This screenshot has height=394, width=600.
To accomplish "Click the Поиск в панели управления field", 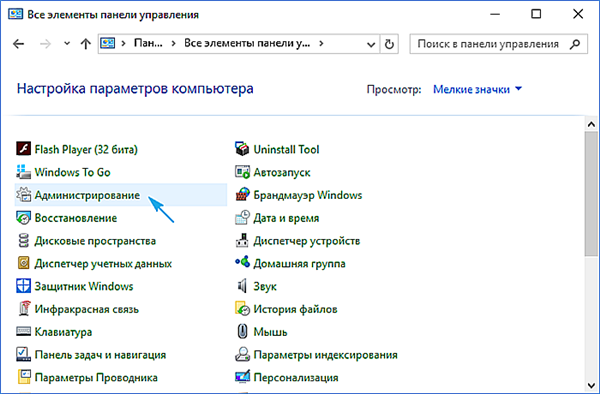I will (x=499, y=44).
